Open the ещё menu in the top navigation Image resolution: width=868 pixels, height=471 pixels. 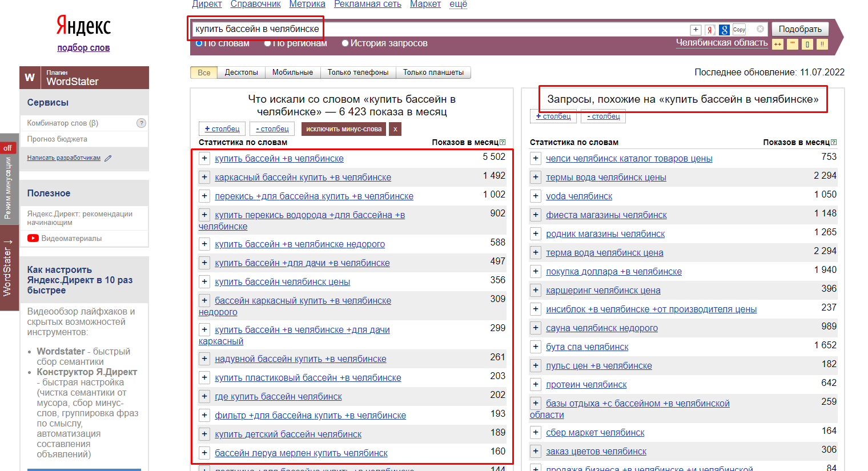point(458,4)
